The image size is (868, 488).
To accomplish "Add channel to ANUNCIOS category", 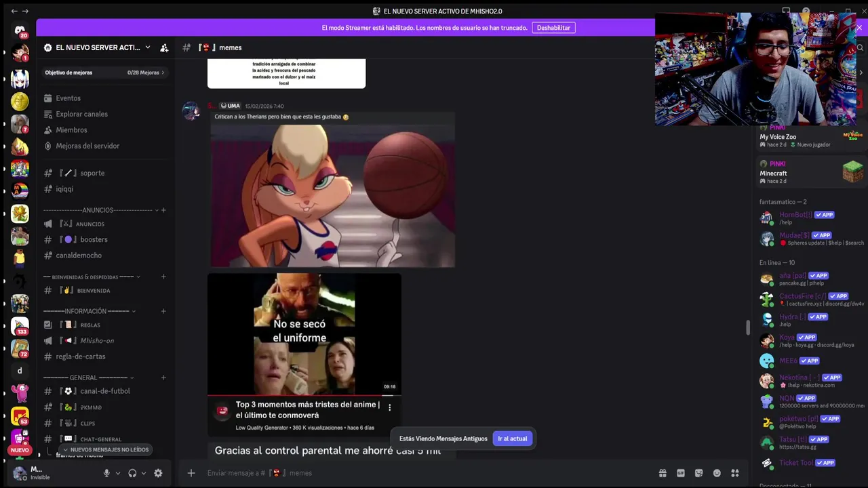I will point(163,210).
